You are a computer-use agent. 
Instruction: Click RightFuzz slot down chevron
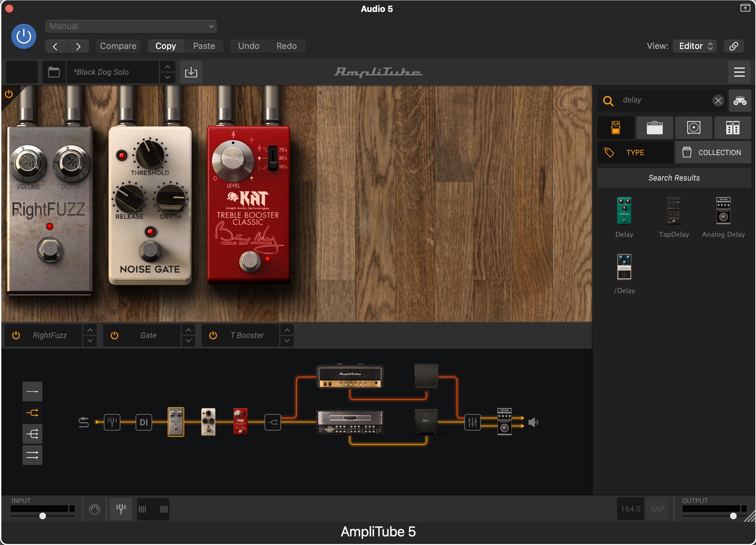pyautogui.click(x=90, y=341)
